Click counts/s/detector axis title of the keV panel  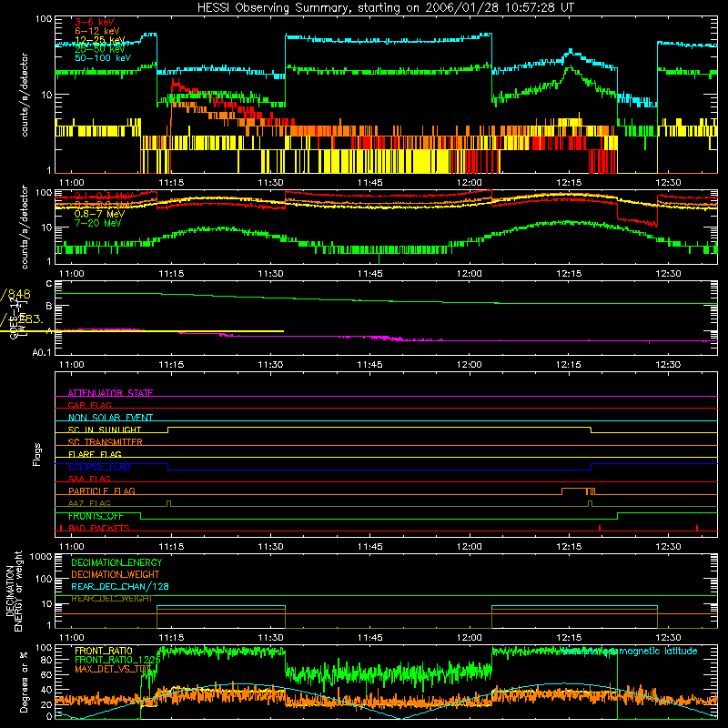coord(25,95)
